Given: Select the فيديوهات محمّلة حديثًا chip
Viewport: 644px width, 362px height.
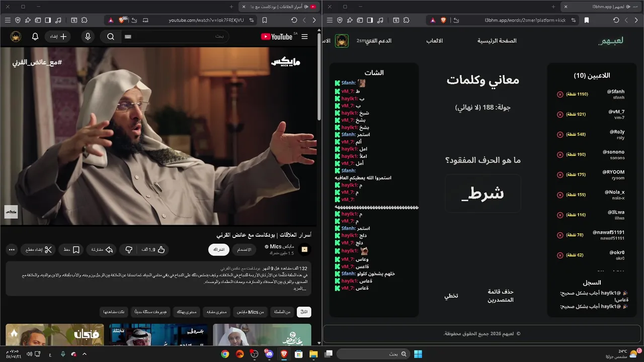Looking at the screenshot, I should coord(151,312).
